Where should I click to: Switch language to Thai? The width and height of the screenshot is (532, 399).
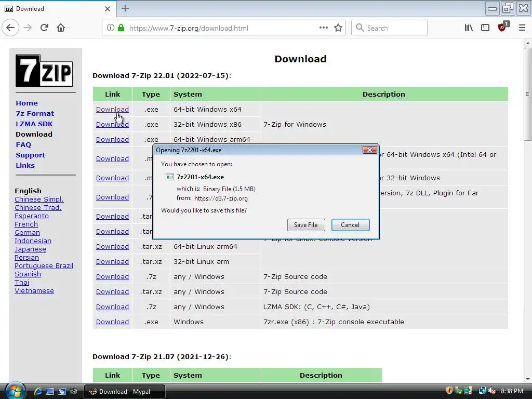point(22,283)
